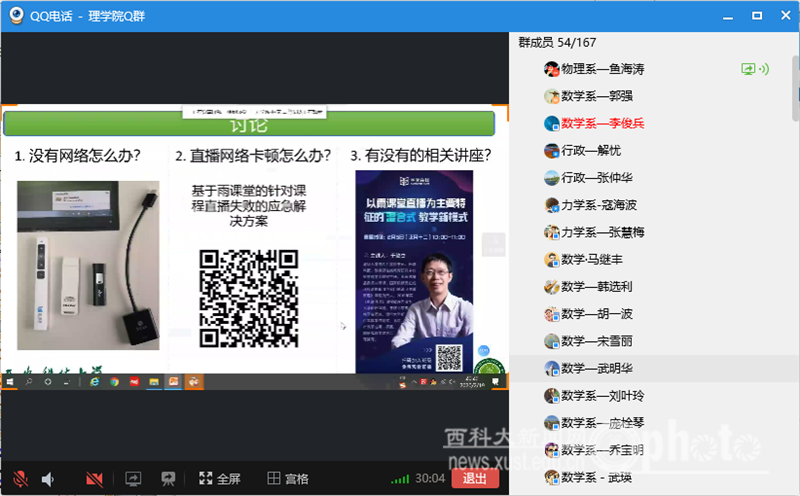Screen dimensions: 800x496
Task: Open Internet Explorer in the shared screen's taskbar
Action: 94,382
